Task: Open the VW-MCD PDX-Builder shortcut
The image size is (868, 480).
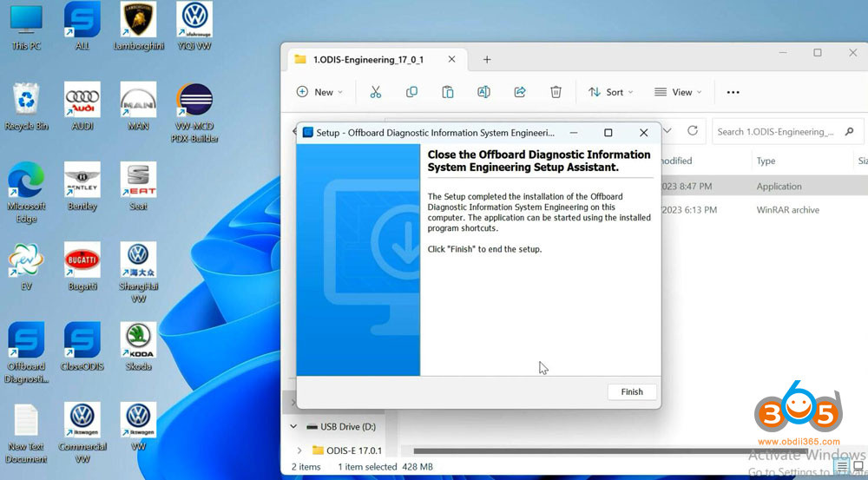Action: coord(194,102)
